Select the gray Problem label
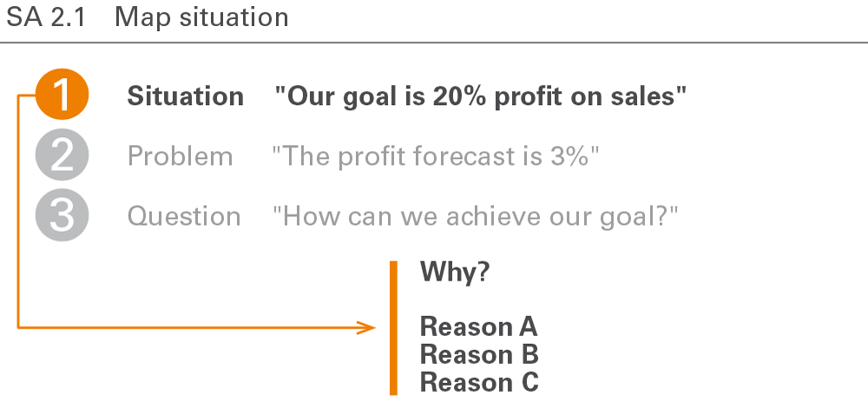 [x=180, y=156]
